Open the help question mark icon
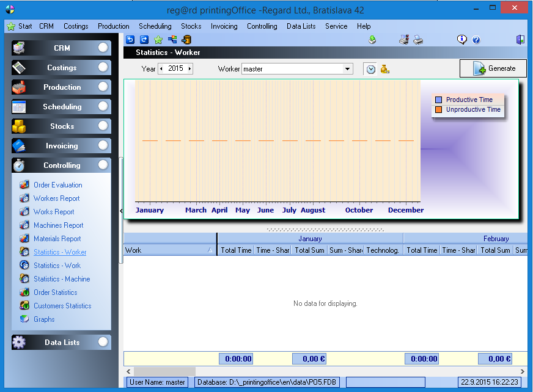This screenshot has width=533, height=392. tap(476, 40)
